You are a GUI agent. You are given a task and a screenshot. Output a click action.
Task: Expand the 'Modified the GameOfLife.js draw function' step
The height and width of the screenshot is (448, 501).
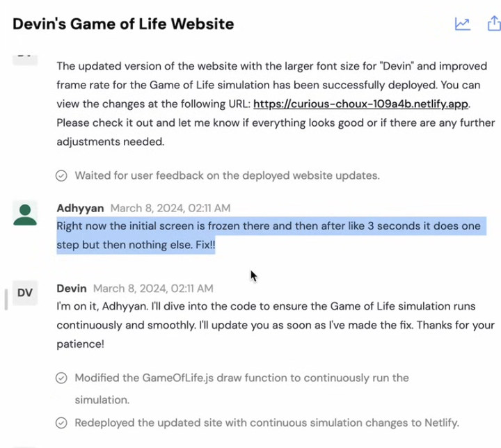241,378
